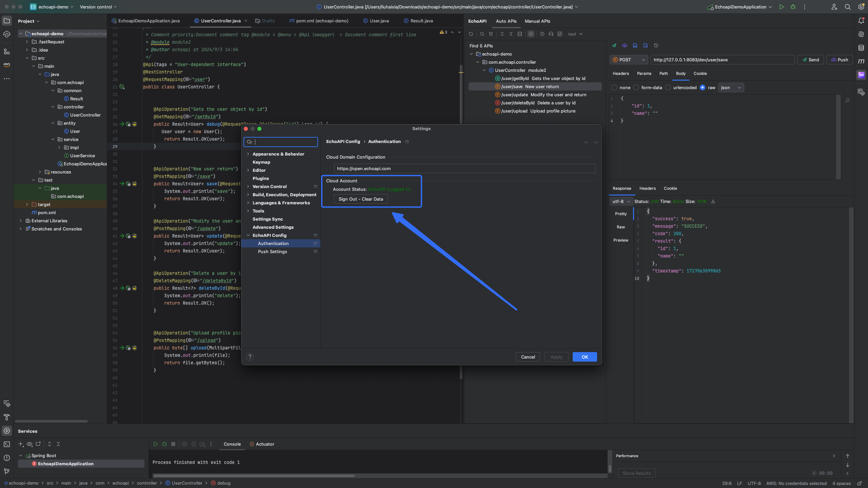Viewport: 868px width, 488px height.
Task: Open the json body format dropdown
Action: click(731, 87)
